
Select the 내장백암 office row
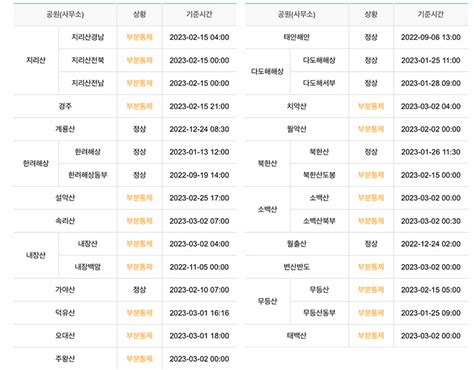click(147, 267)
